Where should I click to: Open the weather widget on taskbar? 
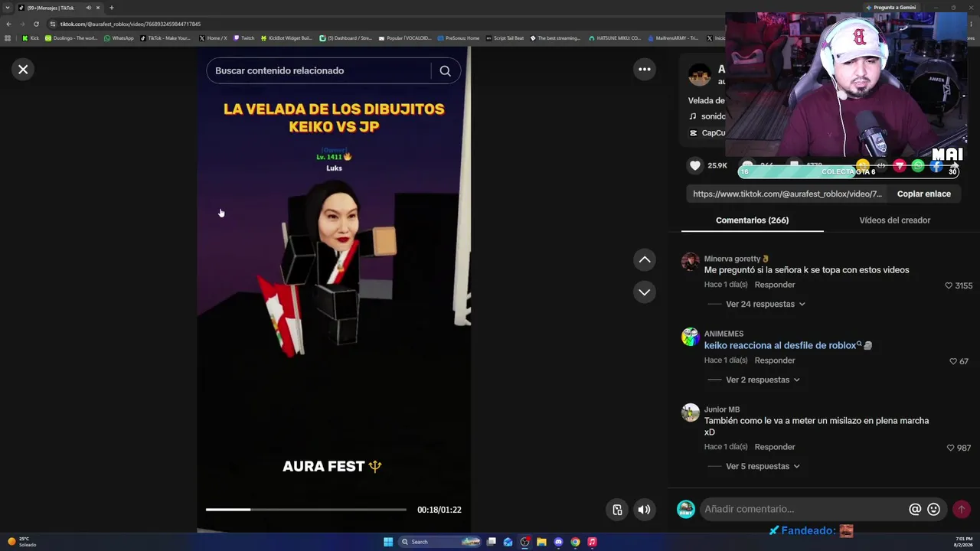[21, 542]
